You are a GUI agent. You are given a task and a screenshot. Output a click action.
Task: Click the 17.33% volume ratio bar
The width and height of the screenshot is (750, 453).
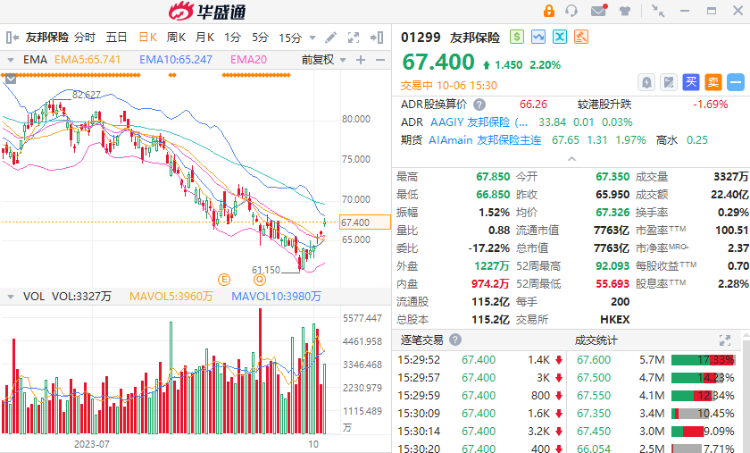click(703, 360)
